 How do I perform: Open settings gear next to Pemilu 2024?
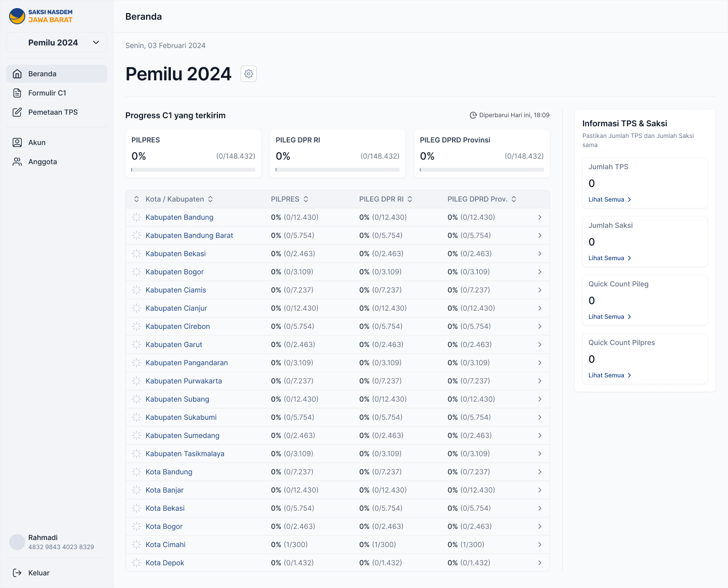[249, 74]
